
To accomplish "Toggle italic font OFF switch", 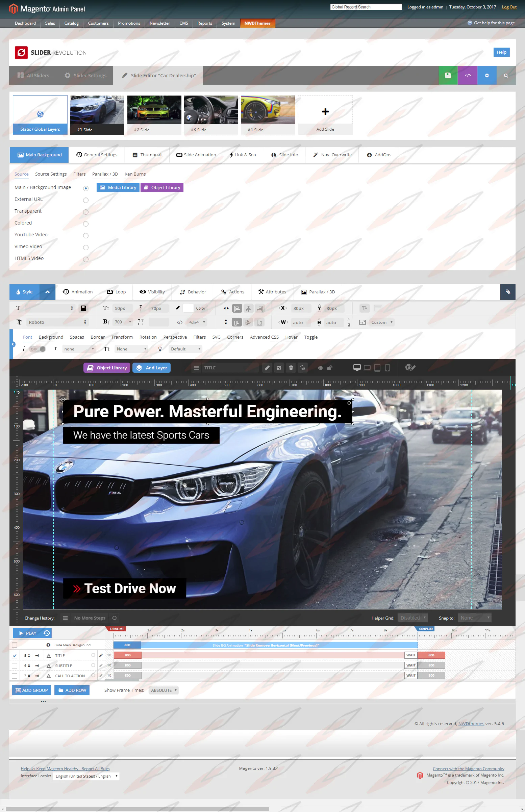I will point(37,349).
